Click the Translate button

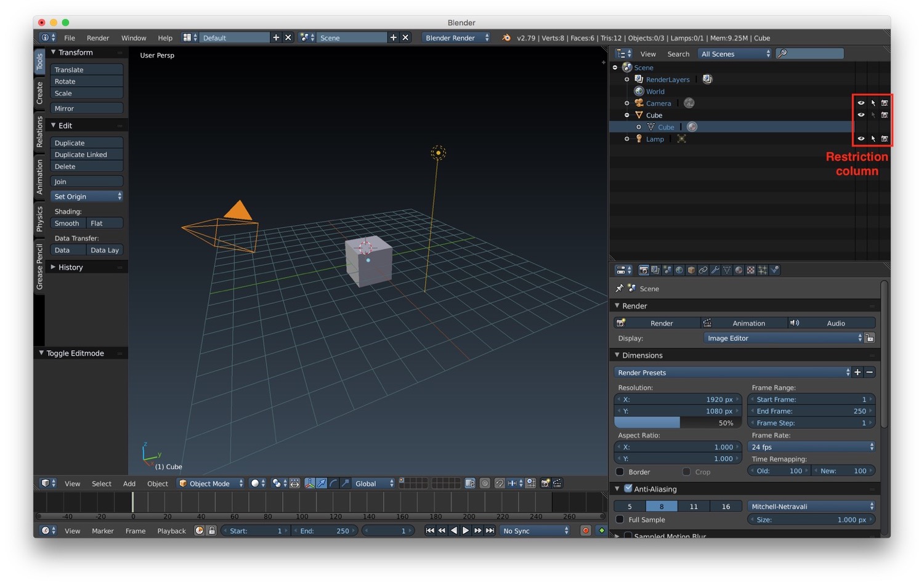coord(87,70)
